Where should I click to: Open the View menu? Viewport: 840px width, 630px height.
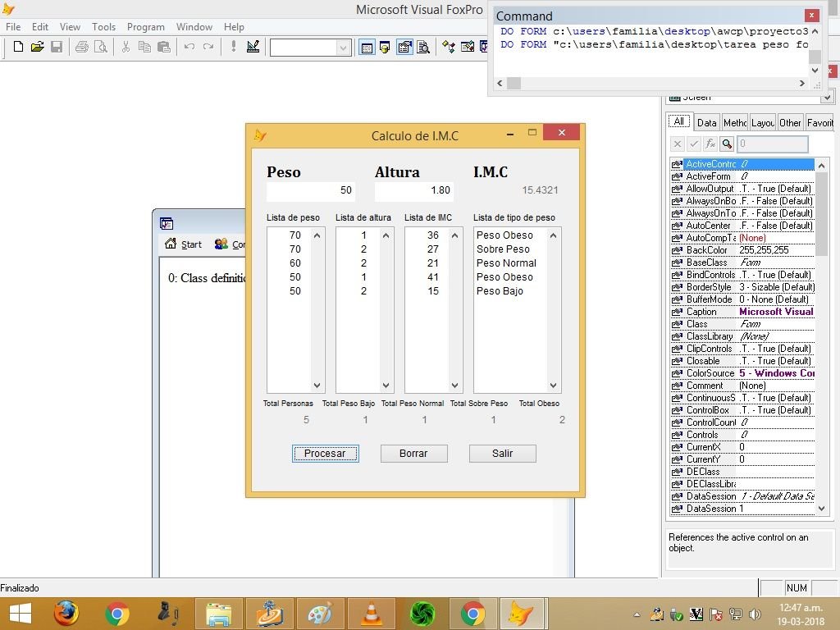coord(70,27)
